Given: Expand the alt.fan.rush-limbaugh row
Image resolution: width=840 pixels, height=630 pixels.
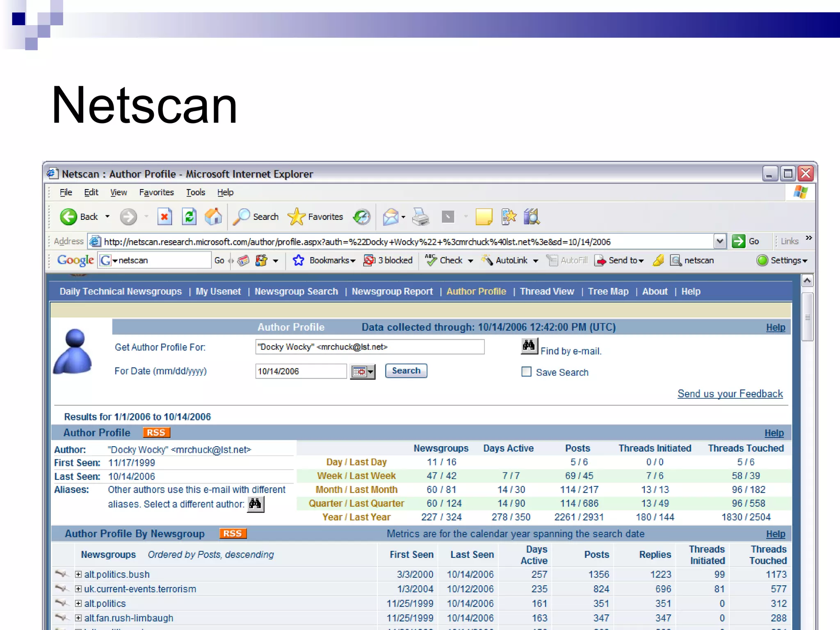Looking at the screenshot, I should (x=78, y=618).
